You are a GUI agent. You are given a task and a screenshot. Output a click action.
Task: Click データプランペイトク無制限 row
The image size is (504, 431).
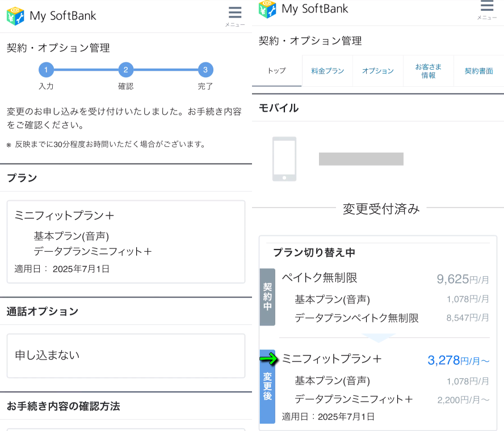[357, 318]
